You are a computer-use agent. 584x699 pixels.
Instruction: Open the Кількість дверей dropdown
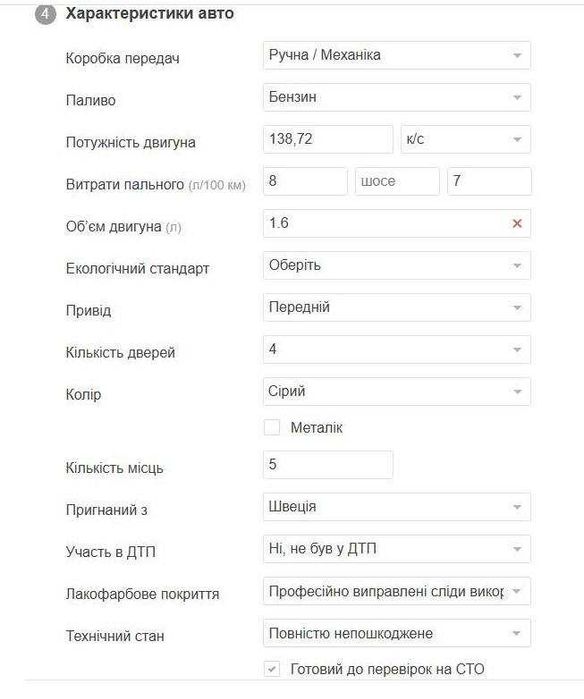tap(397, 349)
